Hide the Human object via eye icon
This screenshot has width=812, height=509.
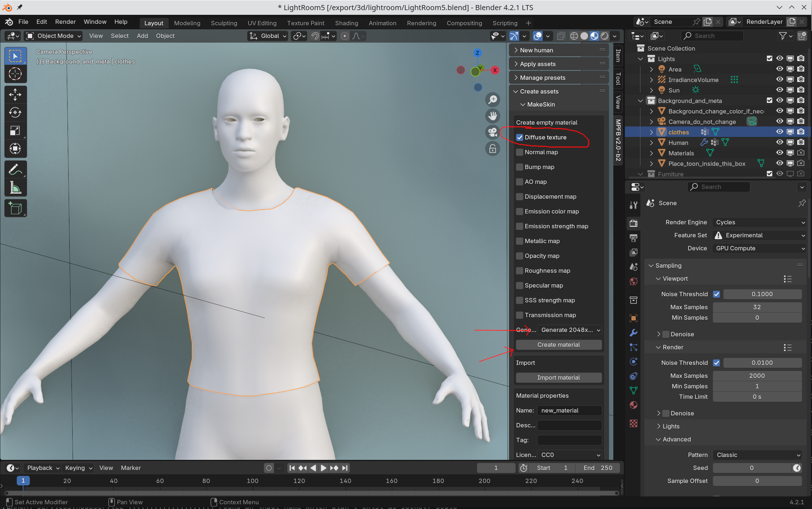(x=780, y=142)
